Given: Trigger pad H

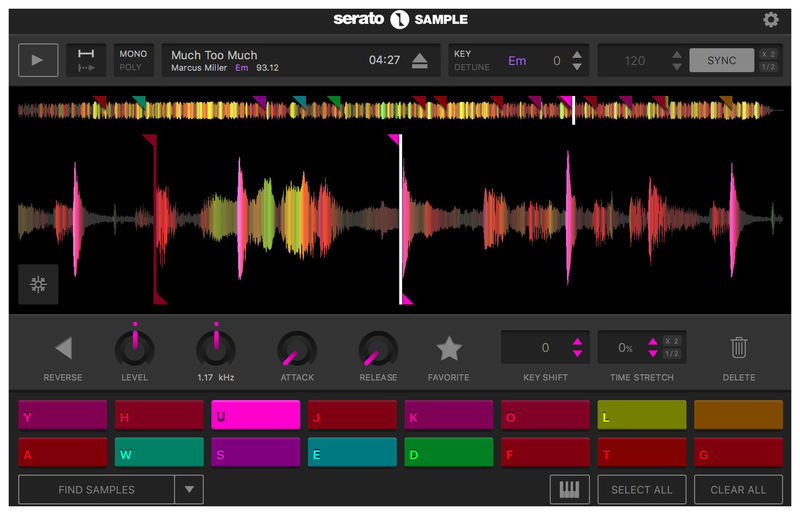Looking at the screenshot, I should click(159, 415).
